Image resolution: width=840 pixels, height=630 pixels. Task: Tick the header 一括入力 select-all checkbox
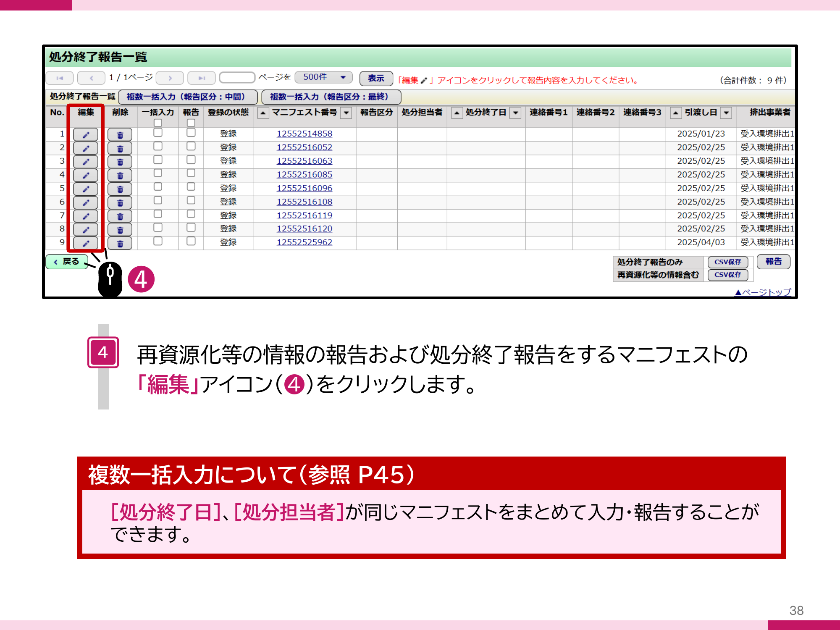[x=158, y=123]
